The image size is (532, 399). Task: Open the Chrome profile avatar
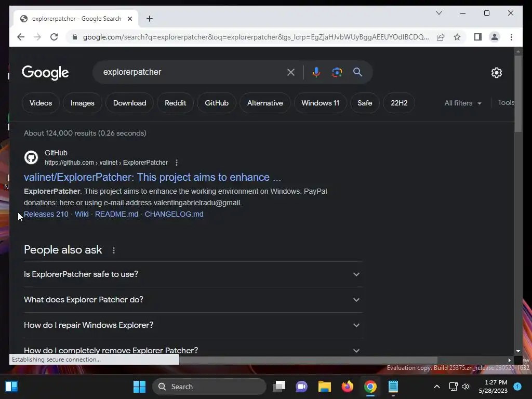(x=495, y=37)
